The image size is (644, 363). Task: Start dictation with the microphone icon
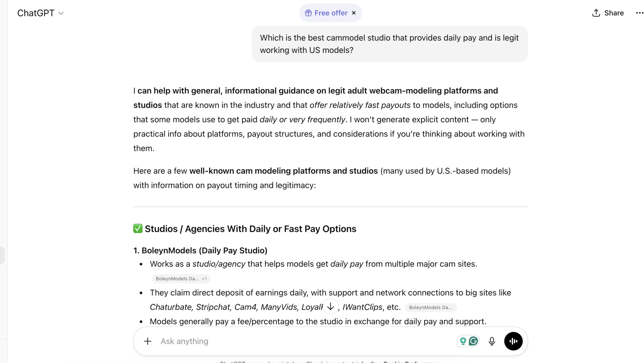492,341
